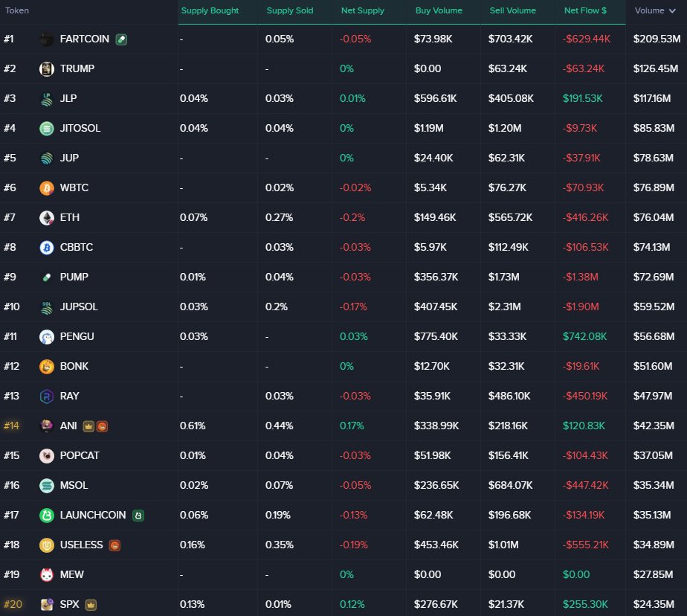
Task: Click the Token column header
Action: point(17,10)
